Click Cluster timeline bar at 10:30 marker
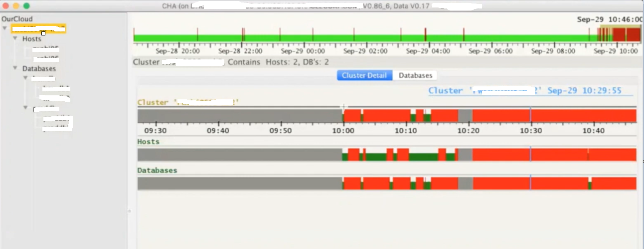644x249 pixels. click(530, 116)
